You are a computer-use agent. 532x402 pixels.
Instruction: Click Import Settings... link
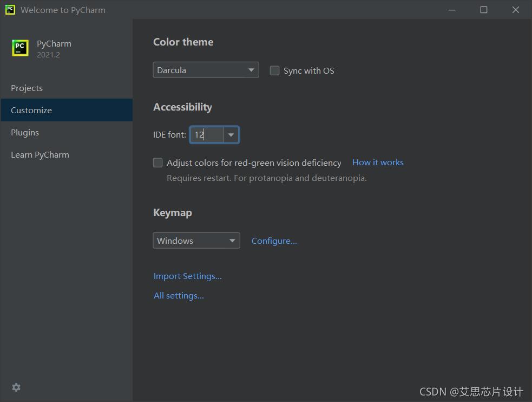188,276
